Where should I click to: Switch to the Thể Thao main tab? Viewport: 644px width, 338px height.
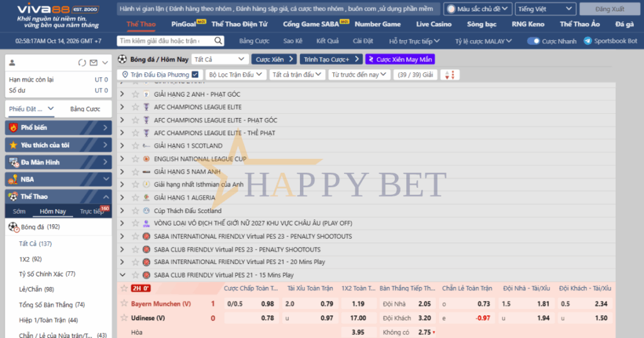(141, 25)
